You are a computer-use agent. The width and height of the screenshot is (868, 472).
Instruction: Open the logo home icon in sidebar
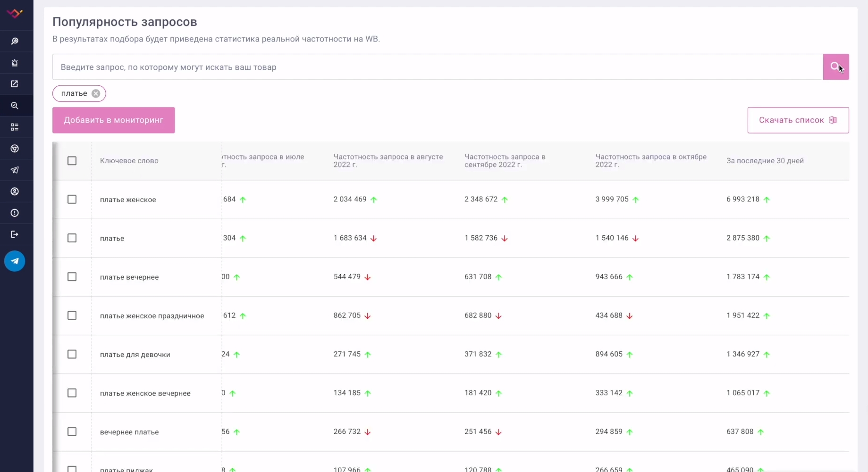coord(15,13)
